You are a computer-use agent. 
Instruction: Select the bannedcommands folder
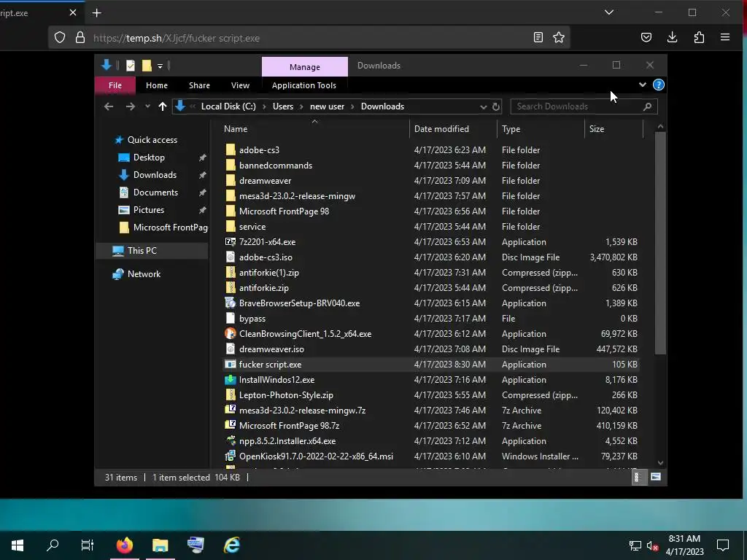[x=275, y=166]
